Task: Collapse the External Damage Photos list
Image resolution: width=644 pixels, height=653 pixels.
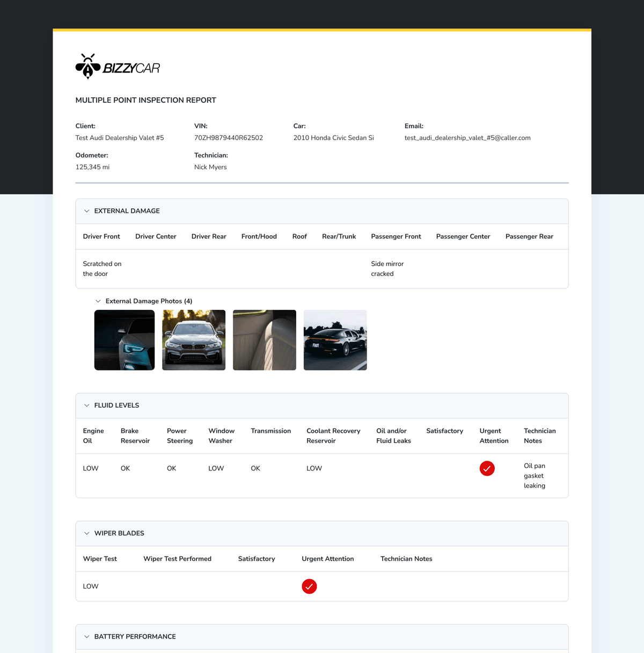Action: coord(98,301)
